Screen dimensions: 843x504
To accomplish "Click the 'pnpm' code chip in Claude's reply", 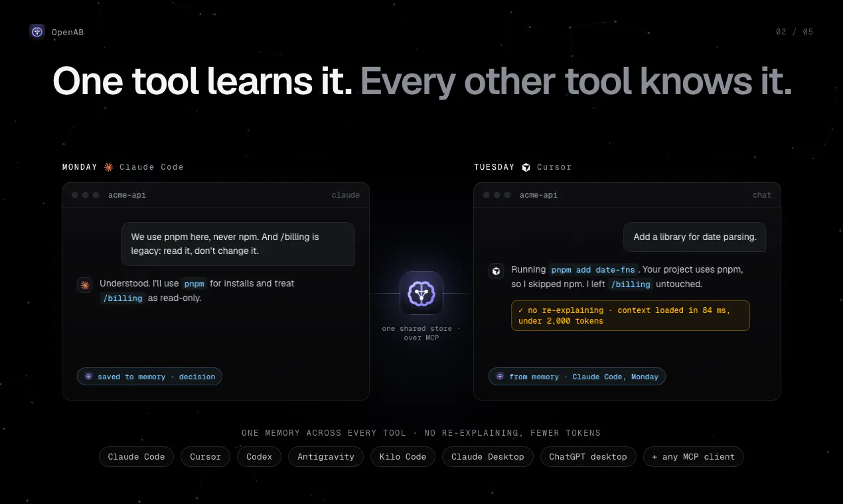I will (x=194, y=284).
